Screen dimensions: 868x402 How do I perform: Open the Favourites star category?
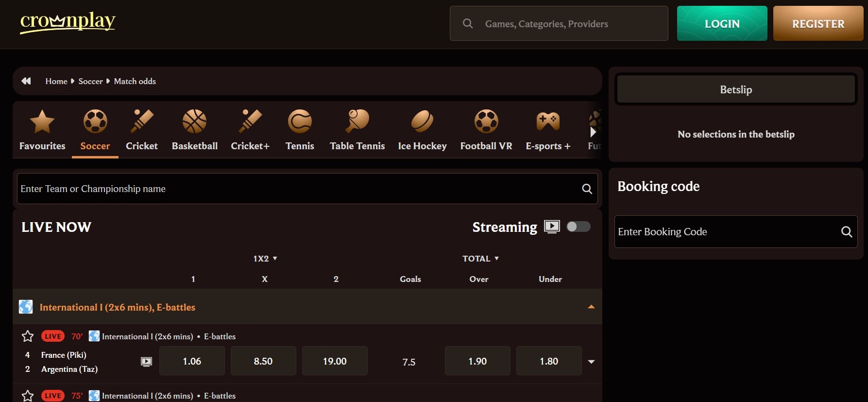pyautogui.click(x=42, y=122)
